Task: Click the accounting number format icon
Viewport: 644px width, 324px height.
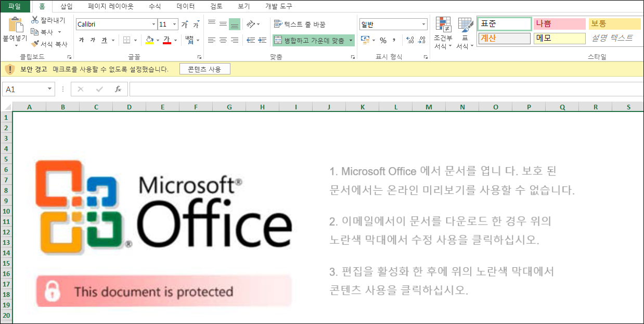Action: [x=365, y=40]
